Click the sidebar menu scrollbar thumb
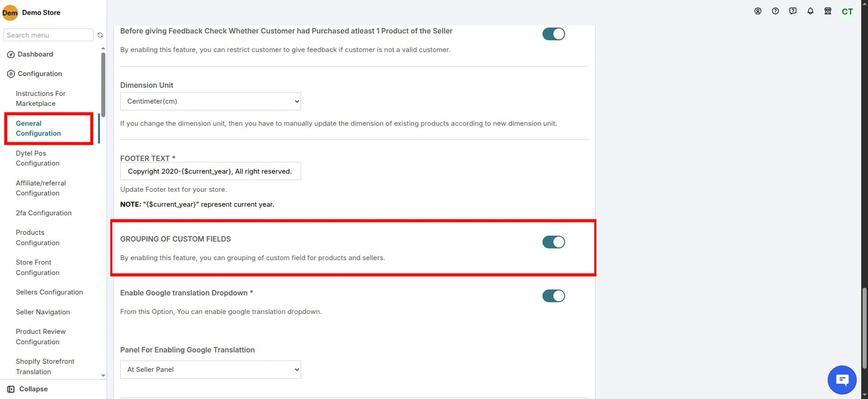Image resolution: width=868 pixels, height=399 pixels. [x=103, y=84]
